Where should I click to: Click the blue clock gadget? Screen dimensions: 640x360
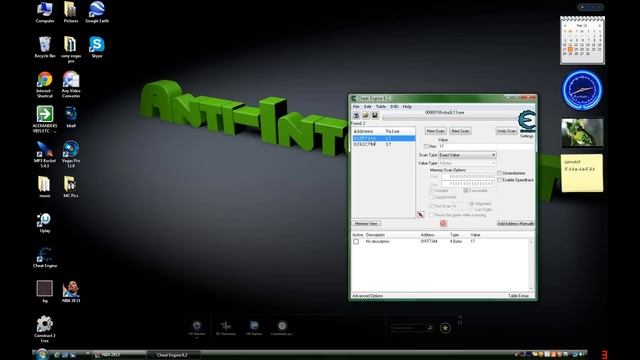pyautogui.click(x=582, y=90)
